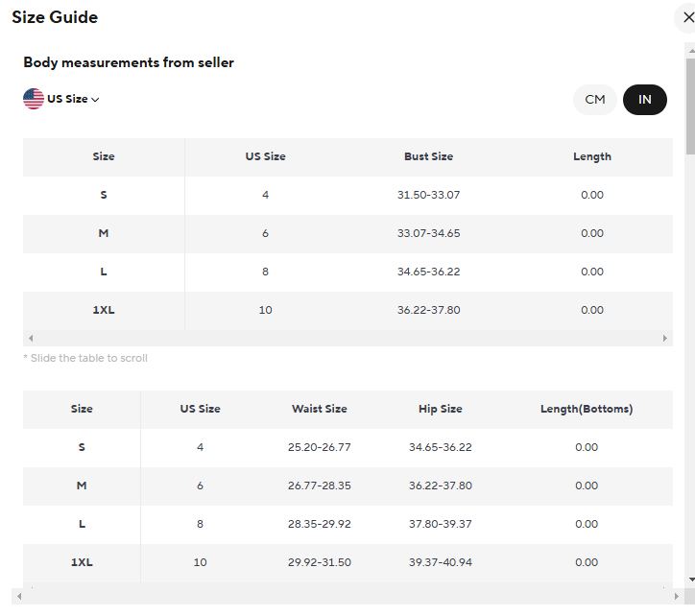The height and width of the screenshot is (616, 695).
Task: Click the bottom horizontal scrollbar track
Action: pos(347,597)
